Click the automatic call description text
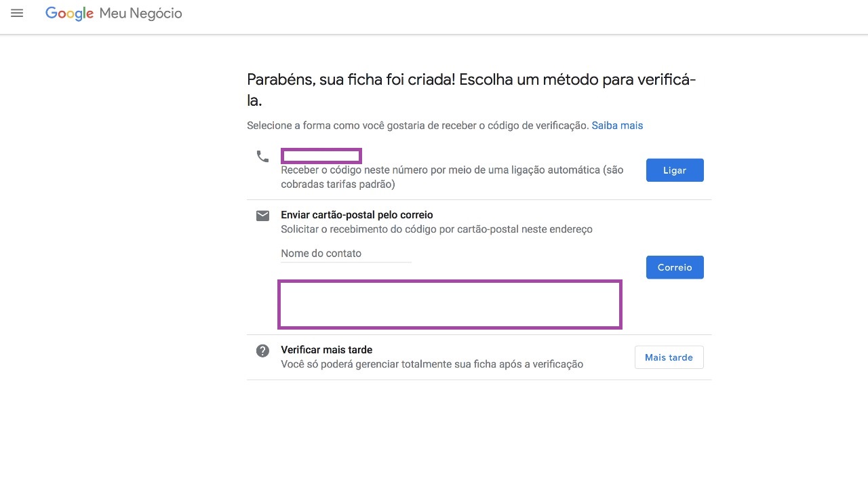868x489 pixels. pos(452,177)
